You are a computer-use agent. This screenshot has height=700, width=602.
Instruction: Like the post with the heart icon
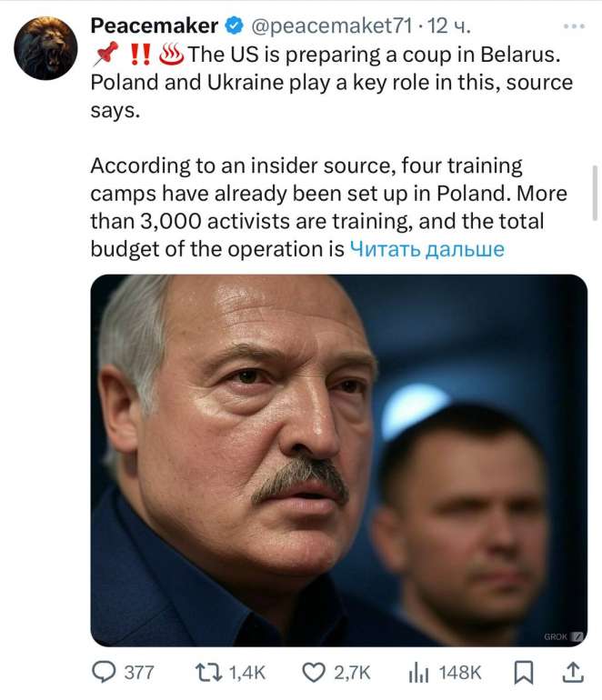click(x=313, y=672)
